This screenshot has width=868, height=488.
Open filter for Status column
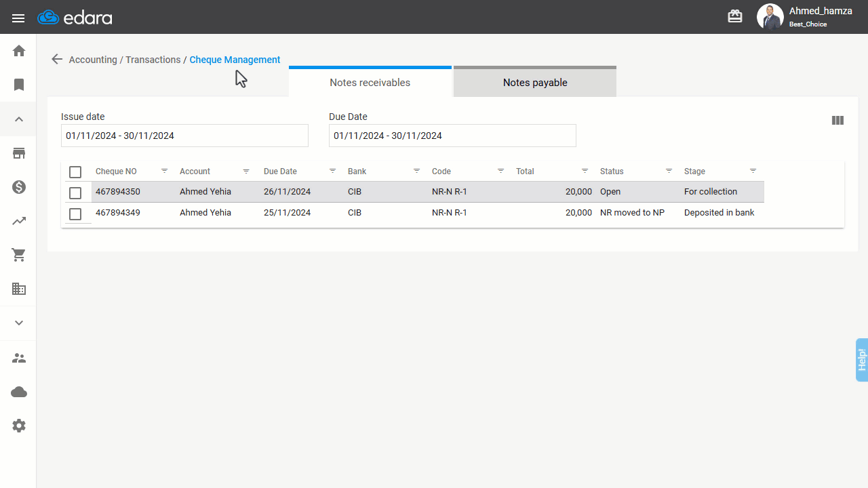[x=669, y=171]
